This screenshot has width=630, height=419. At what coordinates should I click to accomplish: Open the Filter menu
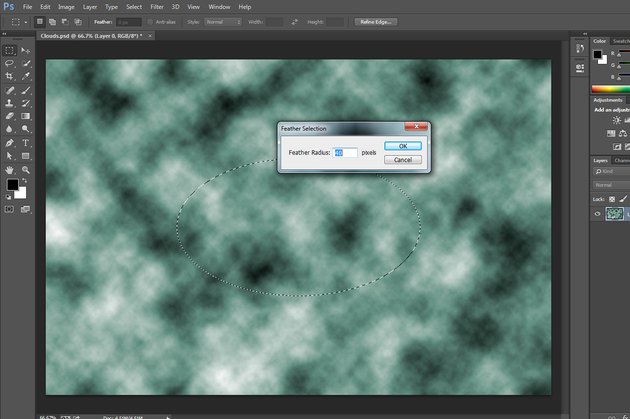157,7
